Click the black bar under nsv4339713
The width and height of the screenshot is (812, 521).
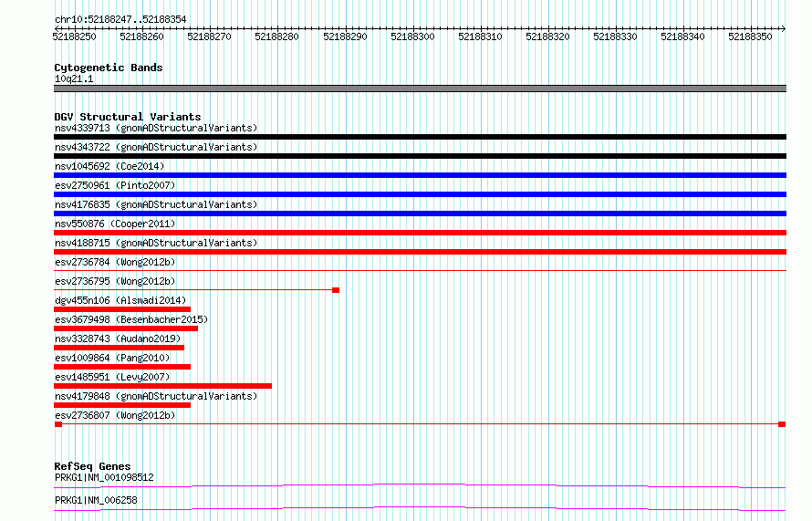click(x=420, y=137)
